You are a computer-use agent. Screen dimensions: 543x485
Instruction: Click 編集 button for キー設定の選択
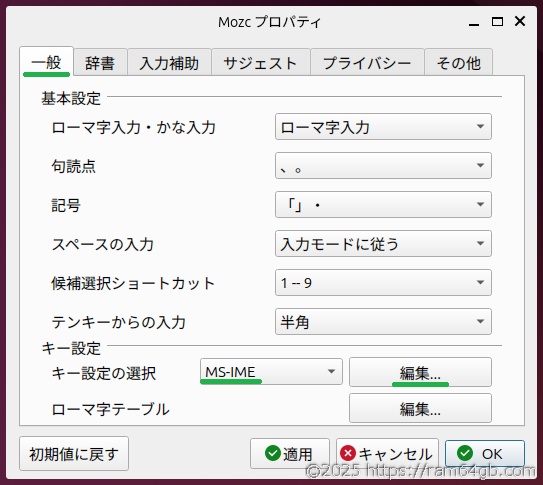(x=420, y=372)
